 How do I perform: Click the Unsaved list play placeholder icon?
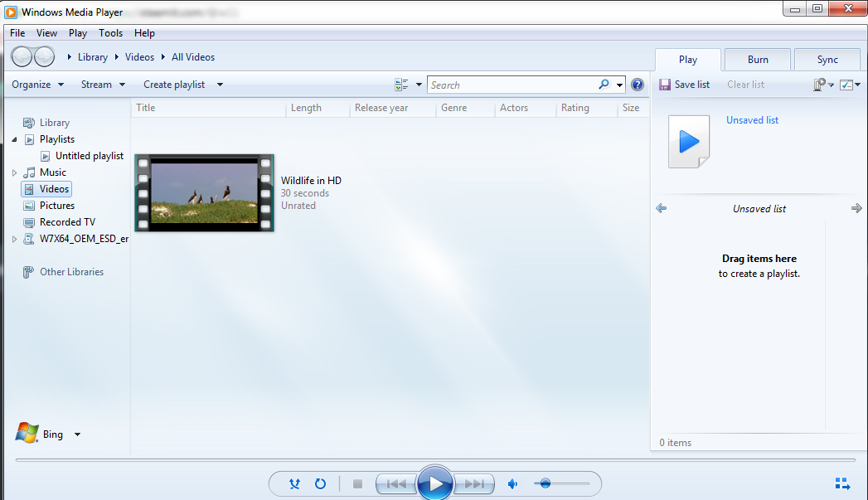click(x=689, y=141)
